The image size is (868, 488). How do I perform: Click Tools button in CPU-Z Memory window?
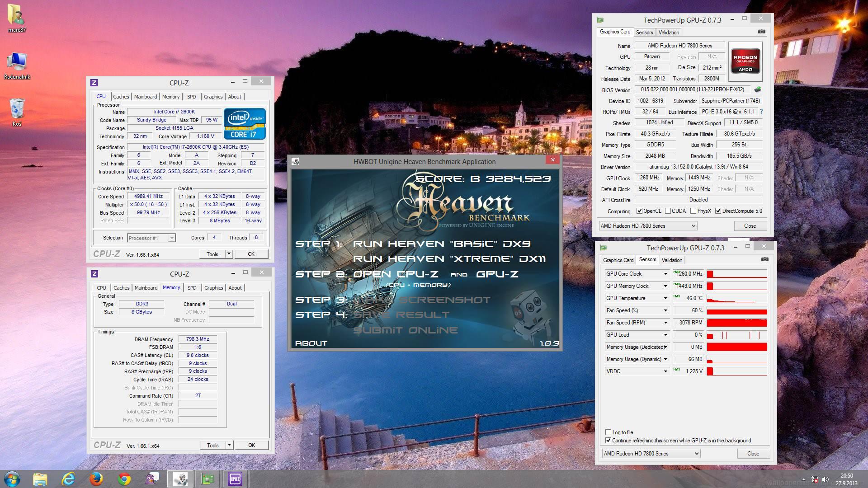pos(213,445)
